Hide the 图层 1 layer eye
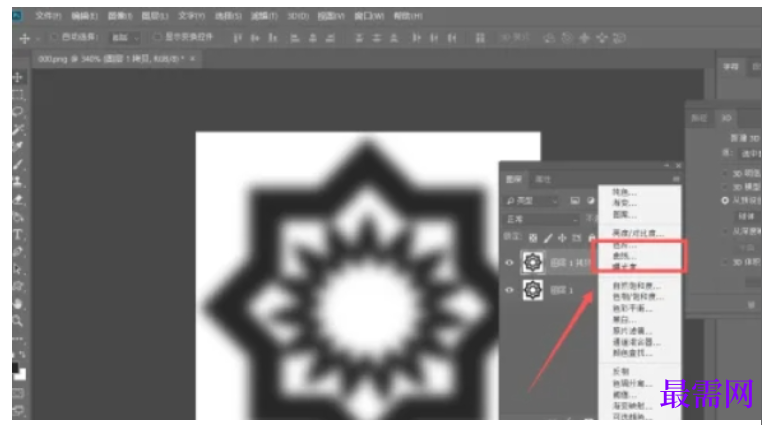 (509, 290)
